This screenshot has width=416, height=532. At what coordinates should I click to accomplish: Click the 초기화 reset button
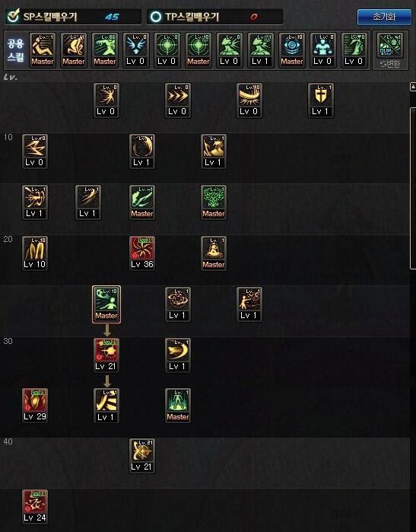coord(384,17)
